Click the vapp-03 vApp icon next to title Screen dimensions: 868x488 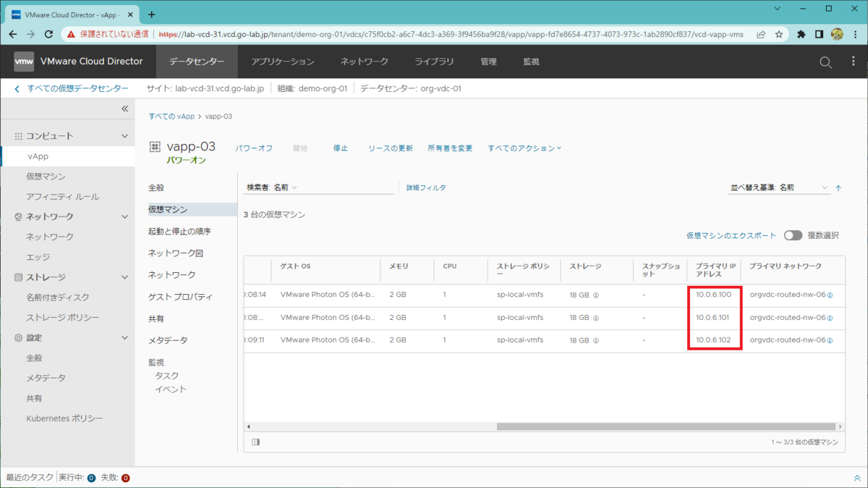tap(153, 146)
